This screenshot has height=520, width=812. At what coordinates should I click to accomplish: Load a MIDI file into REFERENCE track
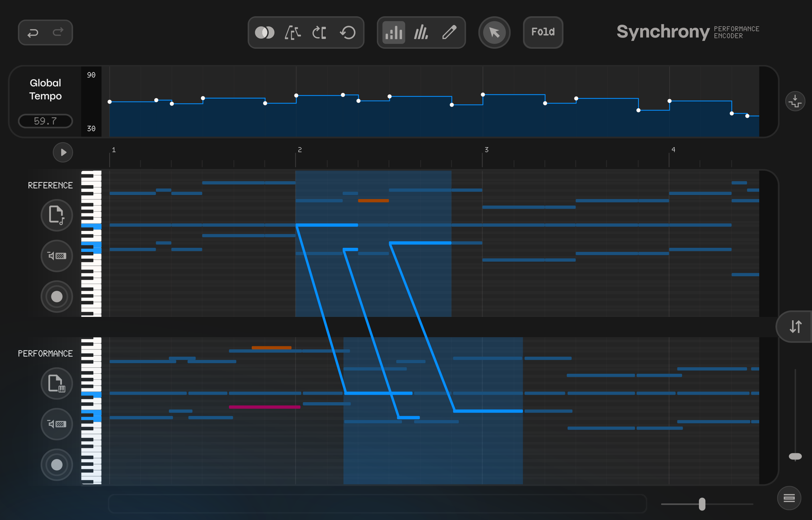[x=57, y=215]
